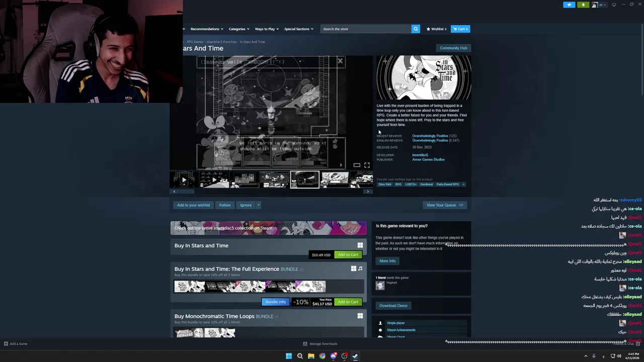This screenshot has height=362, width=644.
Task: Open Windows Start menu
Action: [289, 356]
